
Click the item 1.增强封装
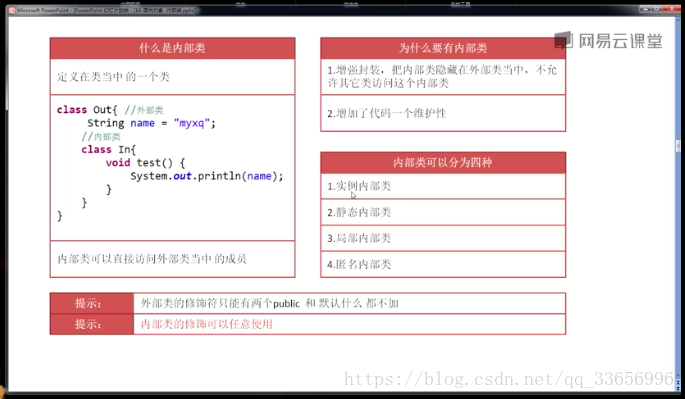[x=443, y=76]
